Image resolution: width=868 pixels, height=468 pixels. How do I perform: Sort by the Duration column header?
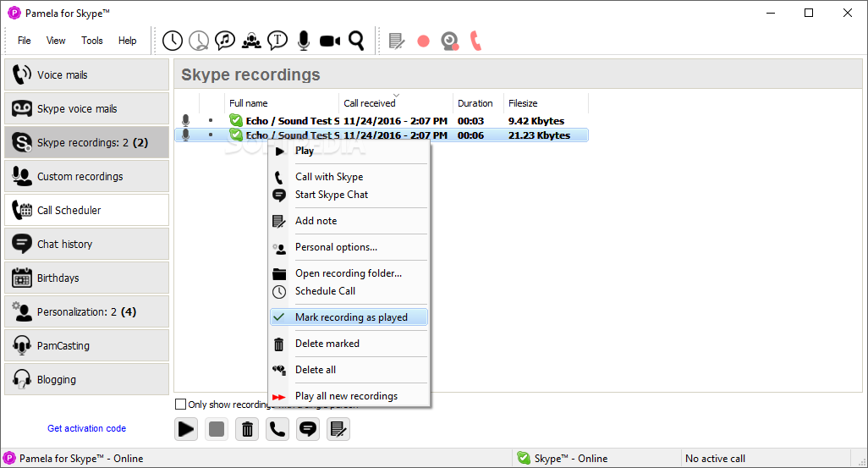478,103
